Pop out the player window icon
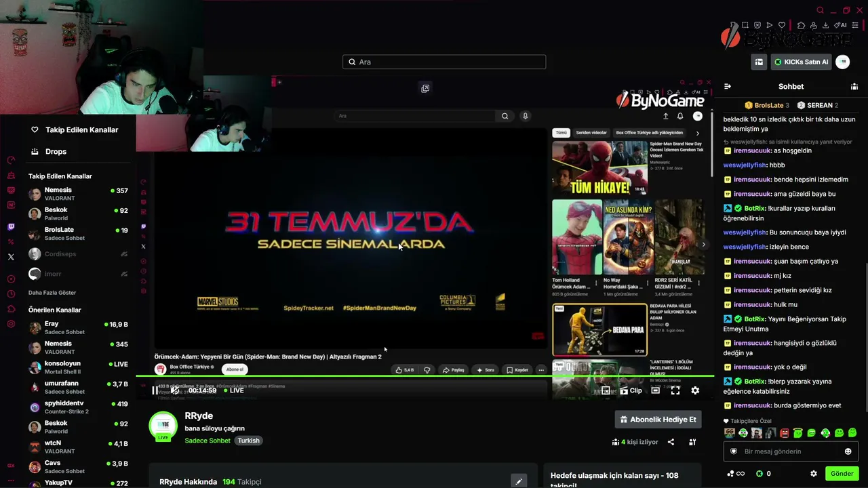The height and width of the screenshot is (488, 868). click(x=425, y=88)
